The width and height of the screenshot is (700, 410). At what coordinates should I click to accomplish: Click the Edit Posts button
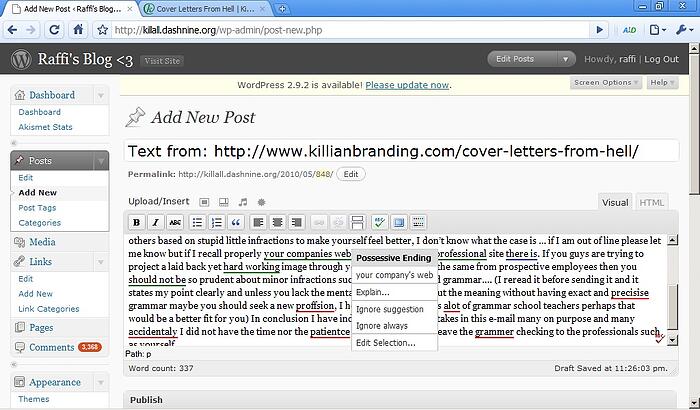(x=522, y=59)
